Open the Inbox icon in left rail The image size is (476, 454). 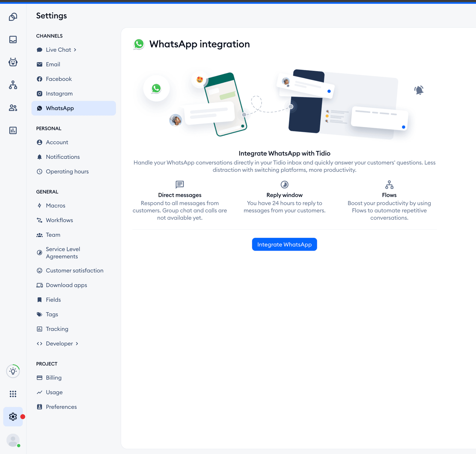point(13,40)
